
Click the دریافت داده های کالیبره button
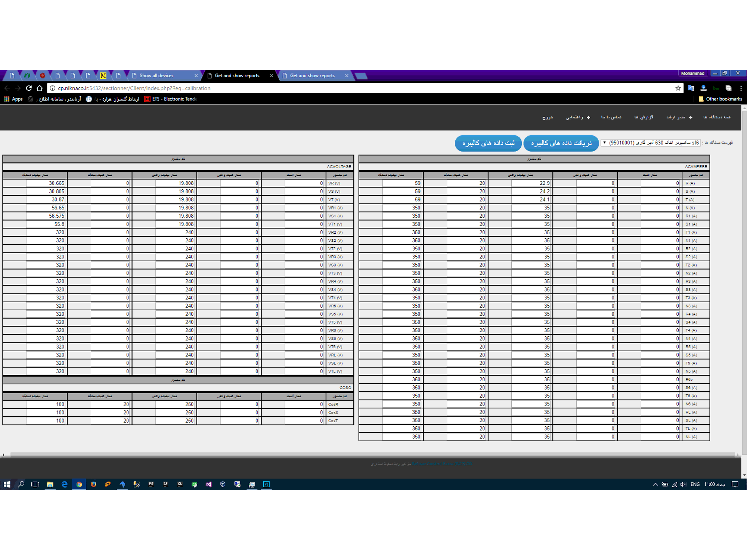[x=561, y=143]
